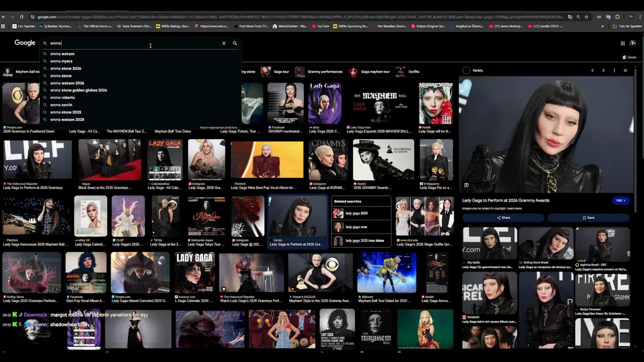Open related search 'lady gaga 2025'
The width and height of the screenshot is (644, 362).
point(361,213)
